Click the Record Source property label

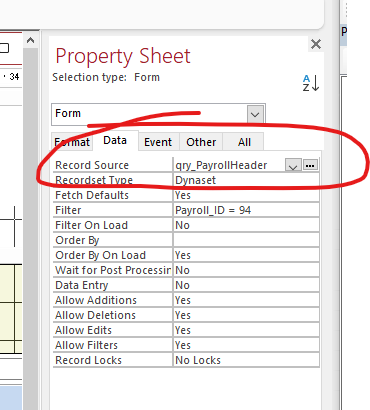(92, 165)
